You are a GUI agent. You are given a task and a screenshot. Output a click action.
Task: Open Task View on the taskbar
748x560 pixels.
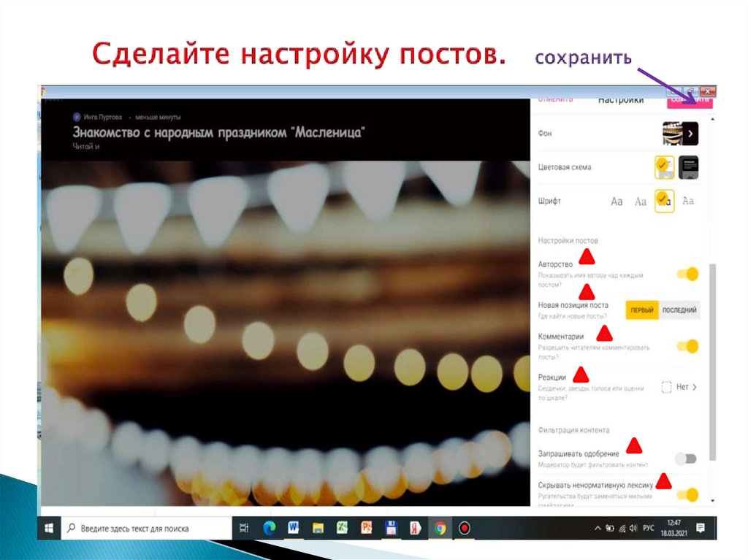point(244,528)
